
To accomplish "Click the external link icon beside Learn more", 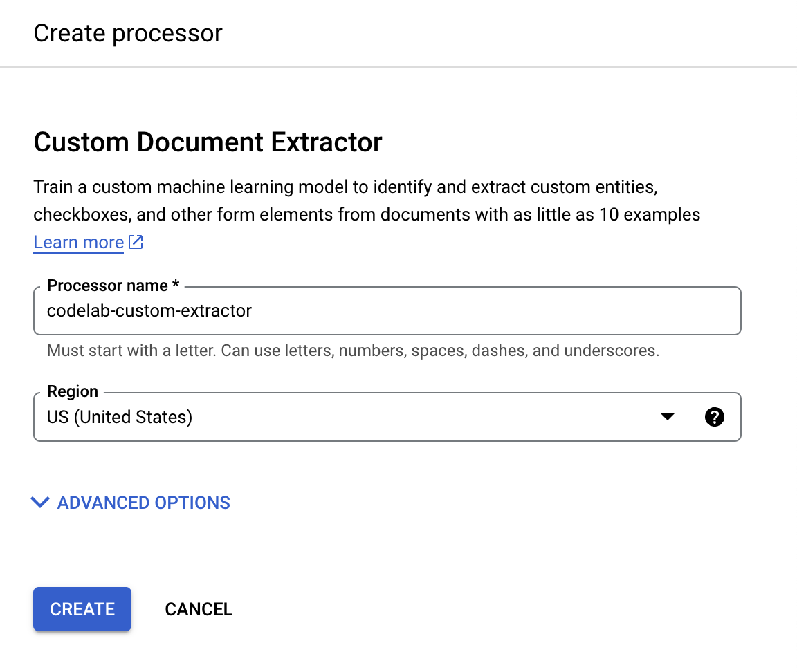I will [136, 242].
